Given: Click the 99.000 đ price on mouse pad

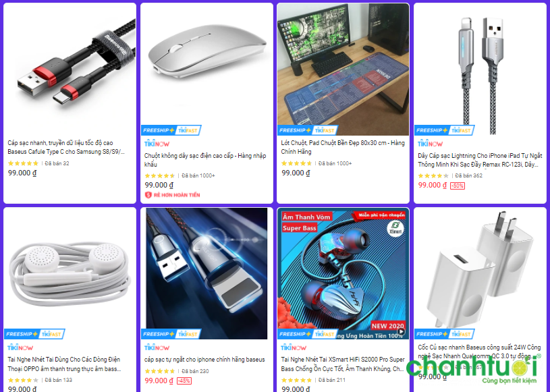Looking at the screenshot, I should [296, 173].
